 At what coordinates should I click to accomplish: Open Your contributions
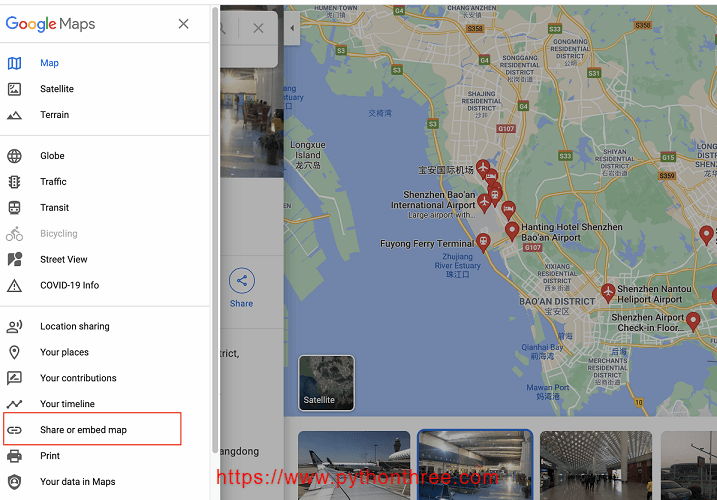pyautogui.click(x=105, y=378)
